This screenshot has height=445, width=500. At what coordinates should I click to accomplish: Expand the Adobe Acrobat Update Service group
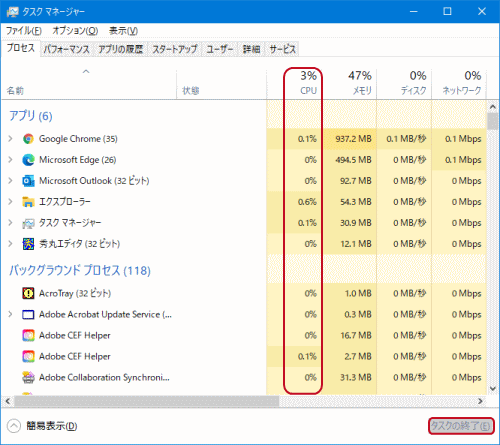pyautogui.click(x=10, y=314)
